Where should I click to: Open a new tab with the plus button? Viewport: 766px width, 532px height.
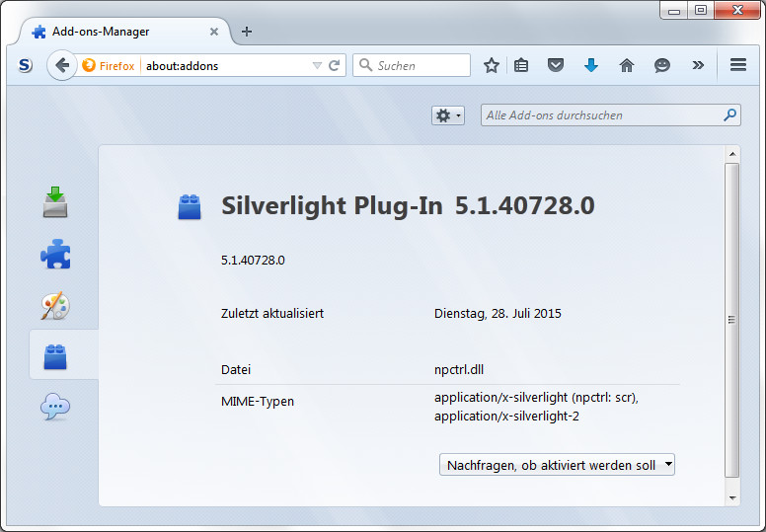[247, 32]
